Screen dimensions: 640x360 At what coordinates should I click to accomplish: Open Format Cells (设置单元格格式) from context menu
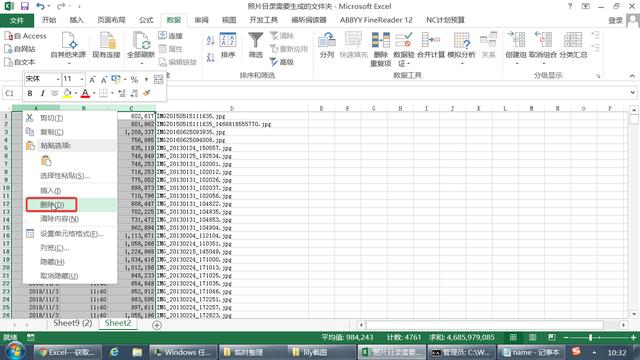(70, 233)
